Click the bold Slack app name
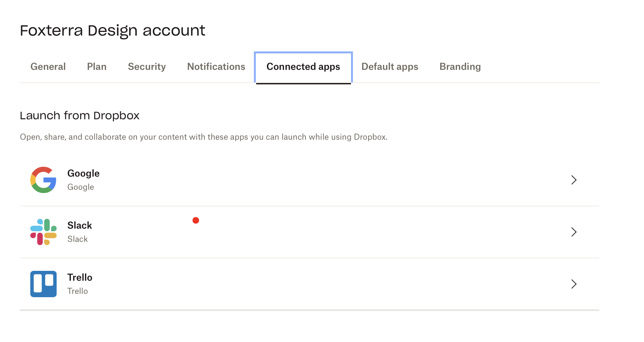644x342 pixels. point(80,225)
